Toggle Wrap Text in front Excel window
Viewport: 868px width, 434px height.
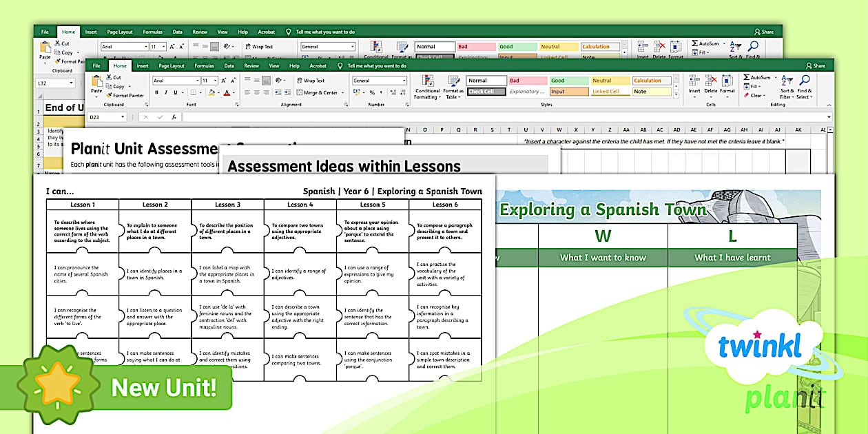coord(310,81)
